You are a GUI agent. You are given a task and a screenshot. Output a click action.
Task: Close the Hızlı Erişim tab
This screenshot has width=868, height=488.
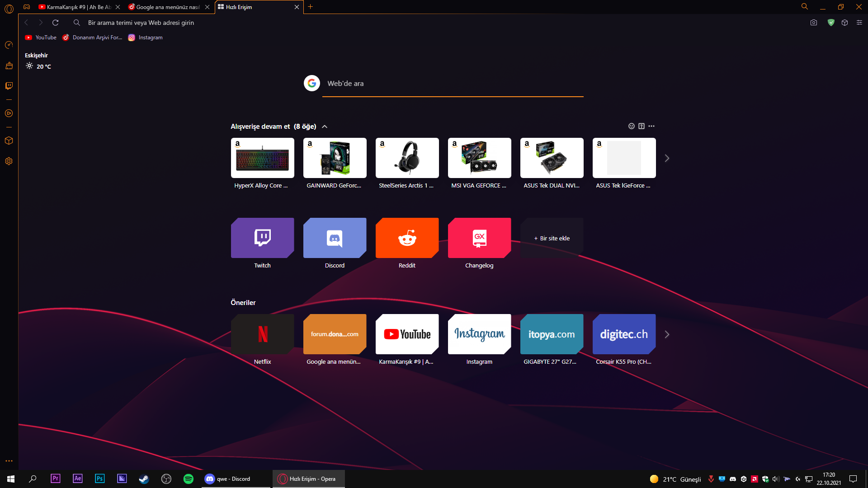297,7
